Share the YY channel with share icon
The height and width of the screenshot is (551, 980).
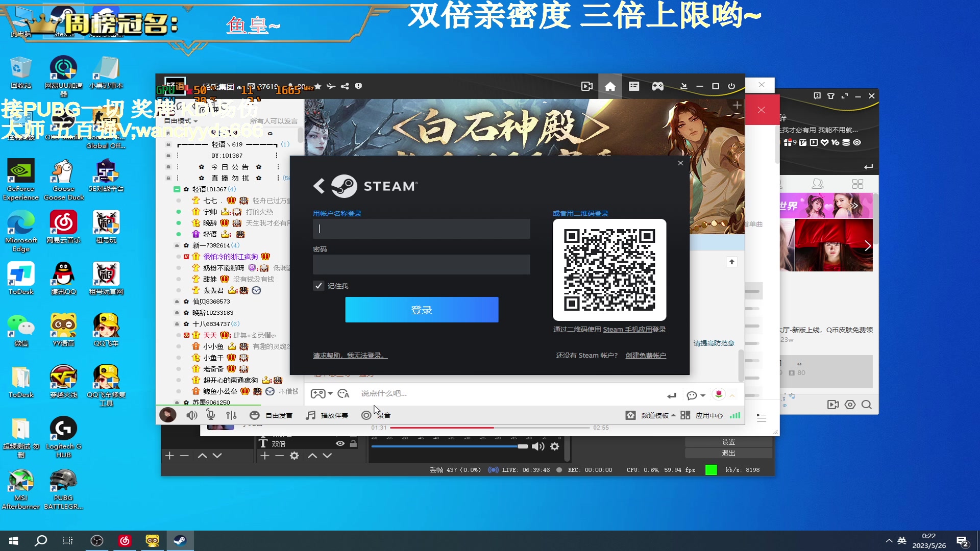pos(345,86)
